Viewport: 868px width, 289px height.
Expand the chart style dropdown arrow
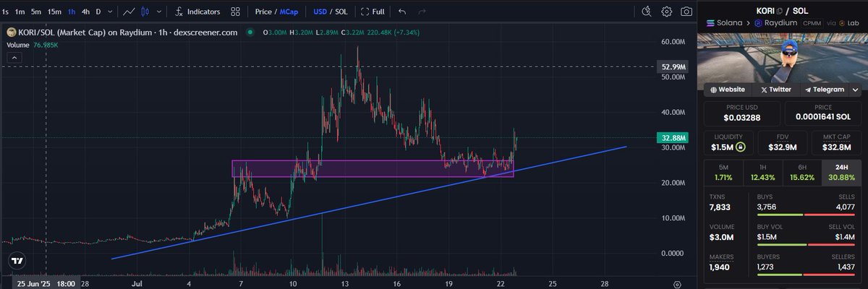158,12
